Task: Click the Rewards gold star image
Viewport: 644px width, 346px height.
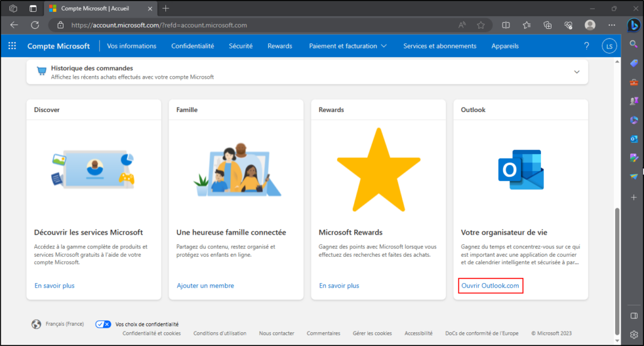Action: pyautogui.click(x=379, y=170)
